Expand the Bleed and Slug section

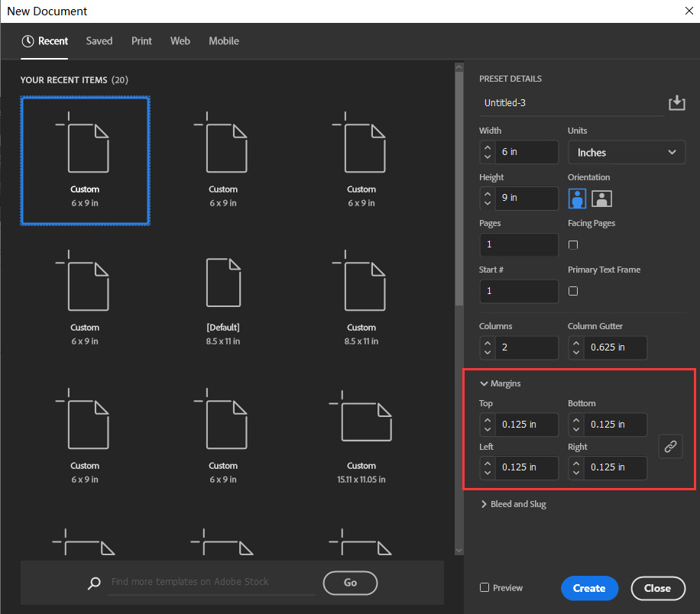click(x=484, y=504)
